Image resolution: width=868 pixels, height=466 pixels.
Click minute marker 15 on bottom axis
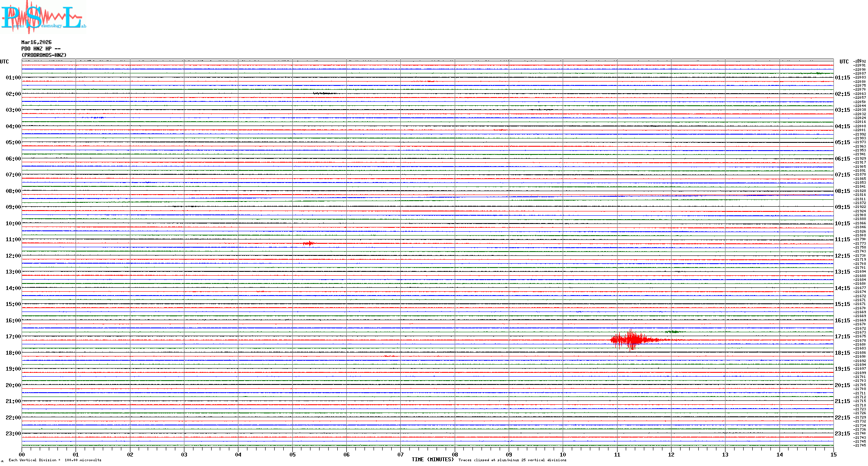pos(833,454)
